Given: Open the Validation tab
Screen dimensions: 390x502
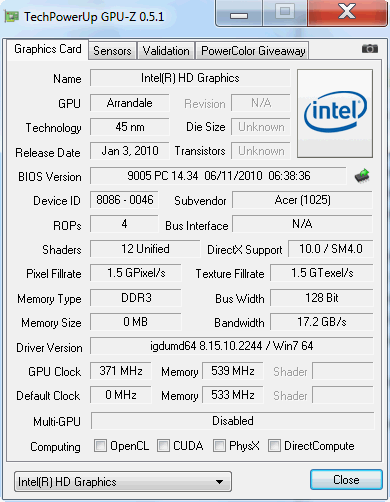Looking at the screenshot, I should point(166,51).
